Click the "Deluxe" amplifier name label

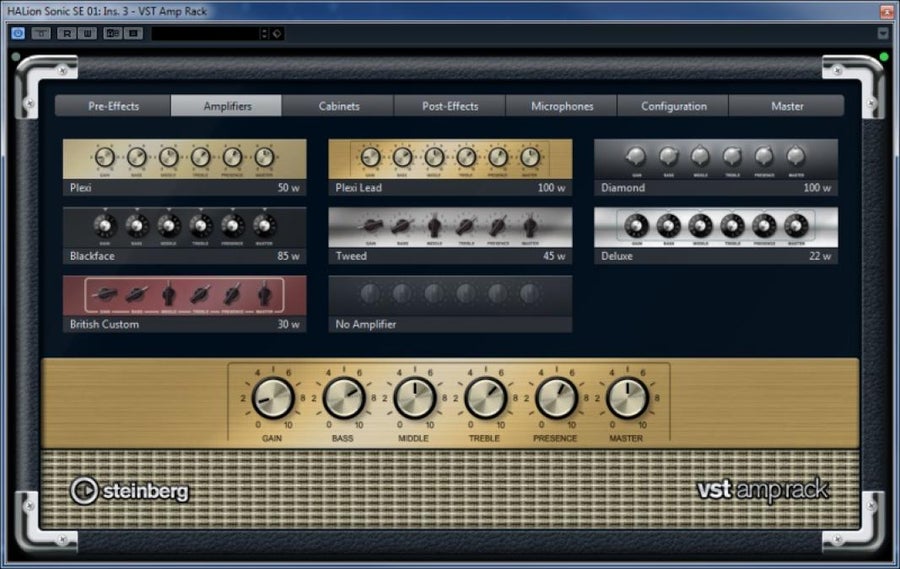(x=616, y=256)
